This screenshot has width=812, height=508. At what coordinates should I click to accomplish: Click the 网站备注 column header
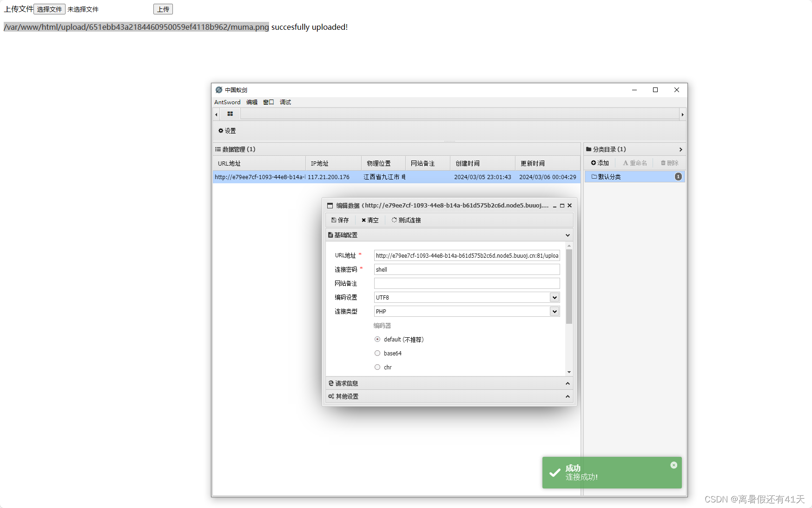click(x=428, y=163)
